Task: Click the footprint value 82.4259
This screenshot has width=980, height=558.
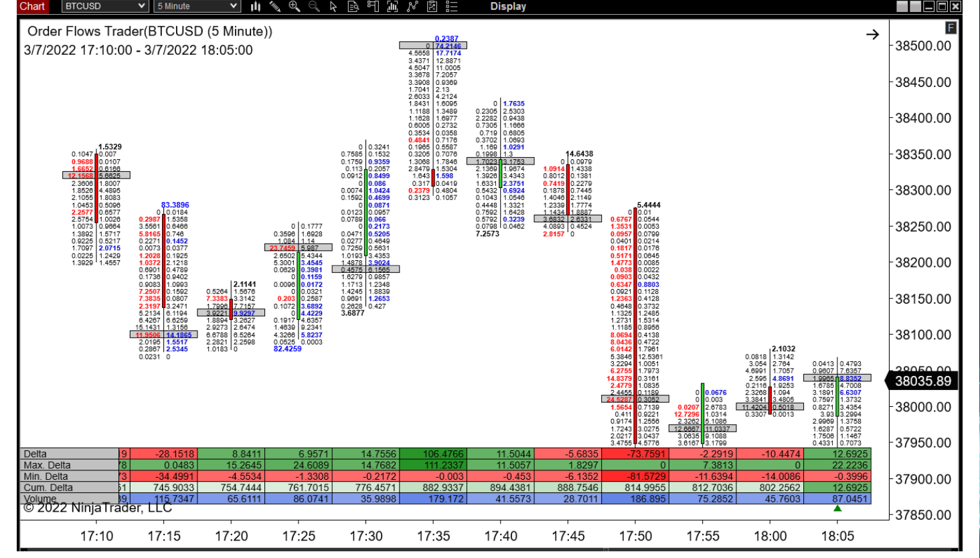Action: point(288,349)
